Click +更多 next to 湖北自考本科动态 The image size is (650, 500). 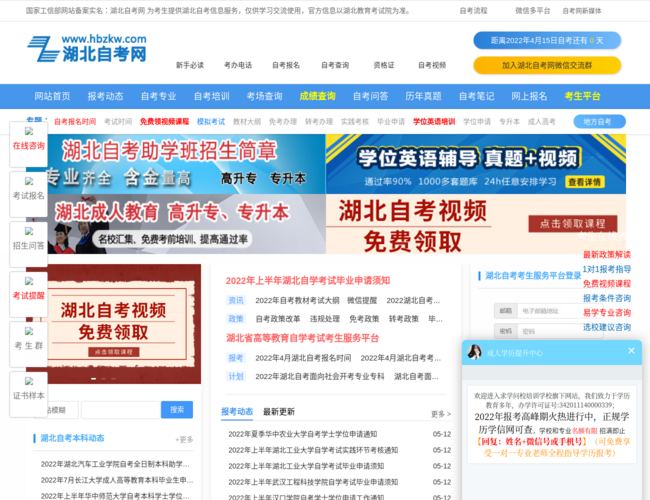[184, 439]
